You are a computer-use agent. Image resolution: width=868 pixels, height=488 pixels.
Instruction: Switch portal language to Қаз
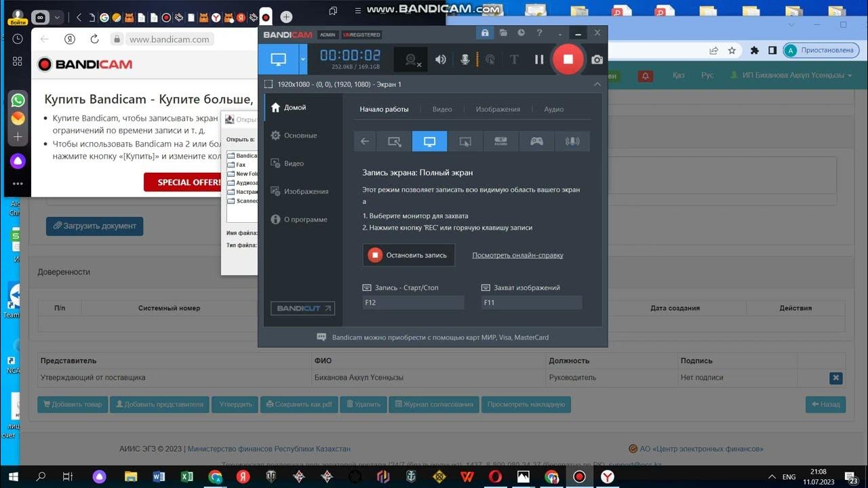(678, 75)
